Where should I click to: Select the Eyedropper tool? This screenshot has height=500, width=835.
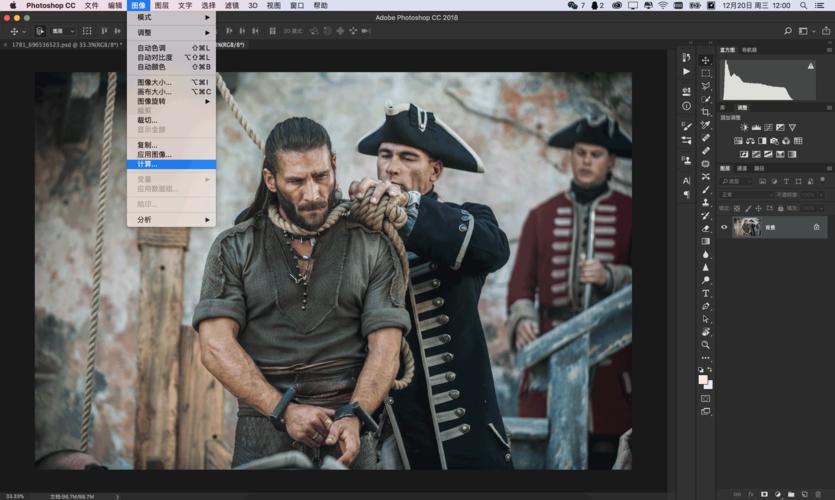coord(706,125)
